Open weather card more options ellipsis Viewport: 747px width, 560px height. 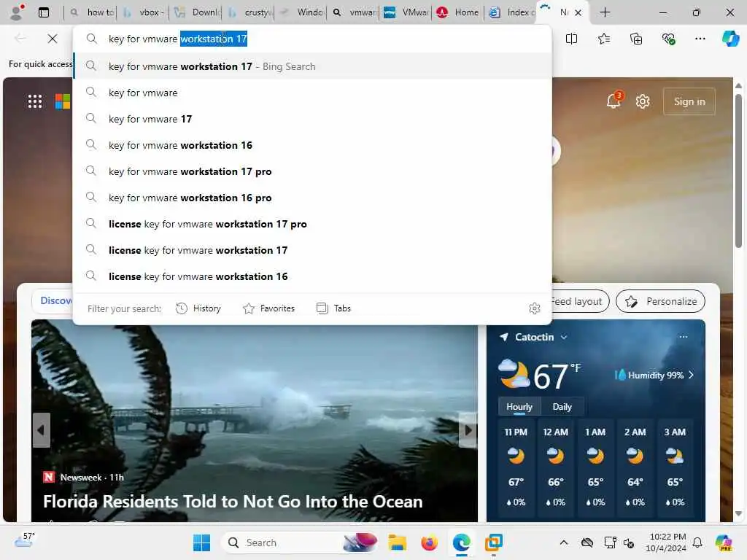tap(683, 337)
